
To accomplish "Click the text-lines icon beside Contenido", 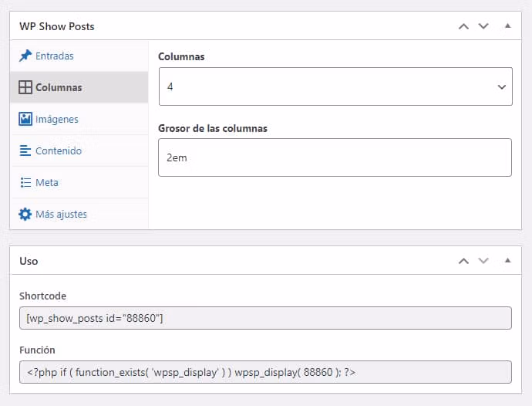I will 25,151.
